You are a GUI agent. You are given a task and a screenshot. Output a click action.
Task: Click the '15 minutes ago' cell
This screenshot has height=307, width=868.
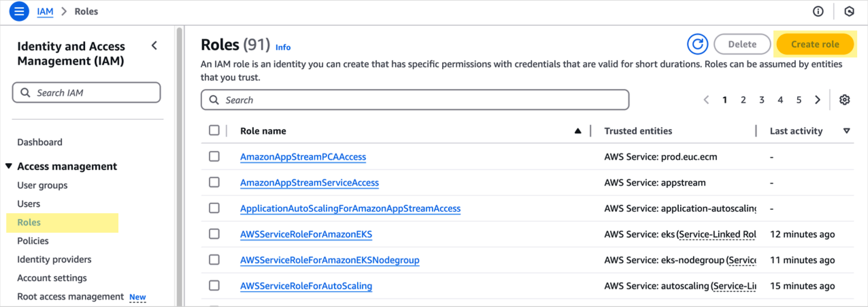pos(803,286)
